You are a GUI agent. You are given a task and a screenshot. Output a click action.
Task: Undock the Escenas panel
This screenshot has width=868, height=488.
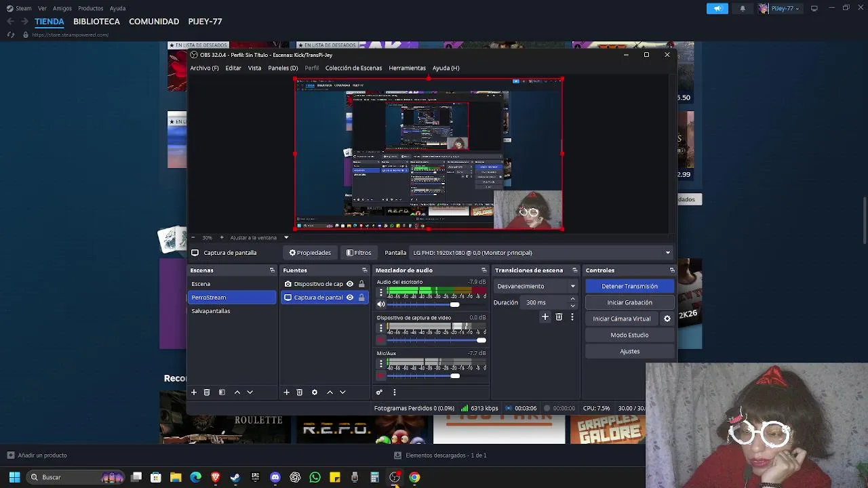272,270
